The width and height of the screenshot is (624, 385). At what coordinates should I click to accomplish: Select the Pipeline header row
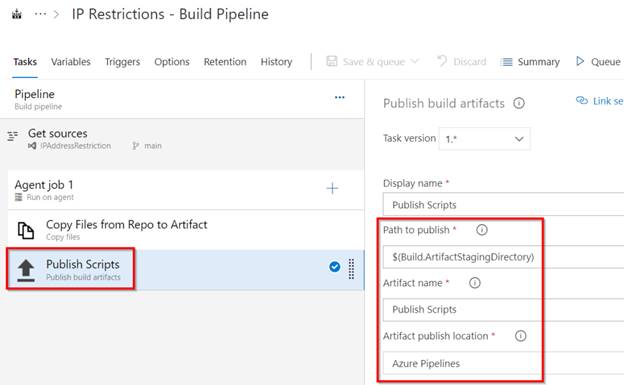tap(182, 99)
